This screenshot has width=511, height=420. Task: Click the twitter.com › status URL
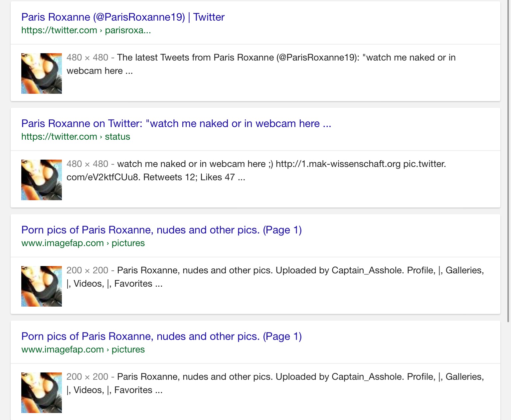pos(76,137)
